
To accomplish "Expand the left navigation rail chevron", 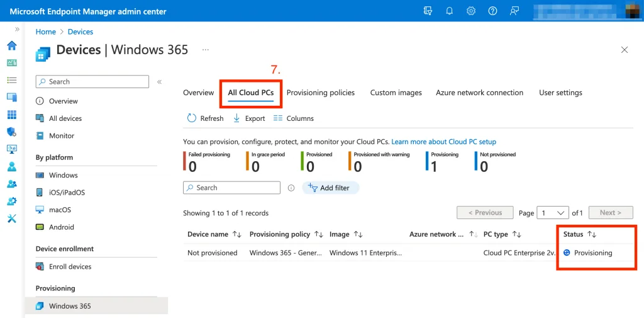I will (17, 30).
